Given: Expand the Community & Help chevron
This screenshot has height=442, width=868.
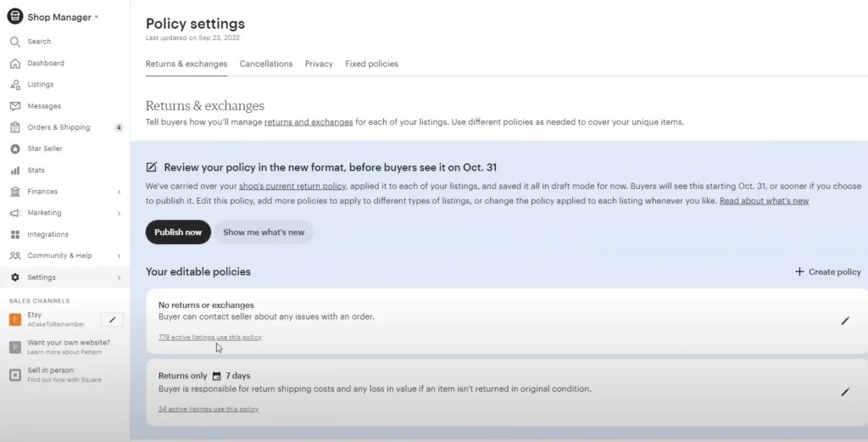Looking at the screenshot, I should (x=119, y=256).
